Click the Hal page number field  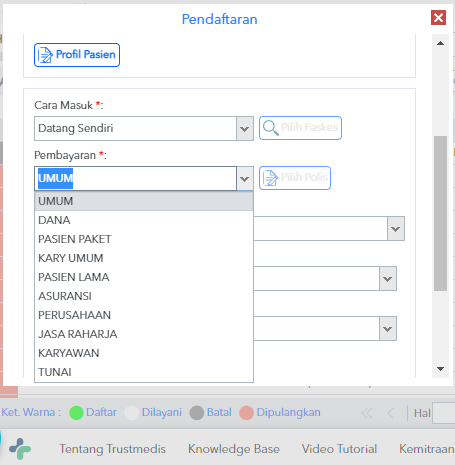tap(444, 413)
